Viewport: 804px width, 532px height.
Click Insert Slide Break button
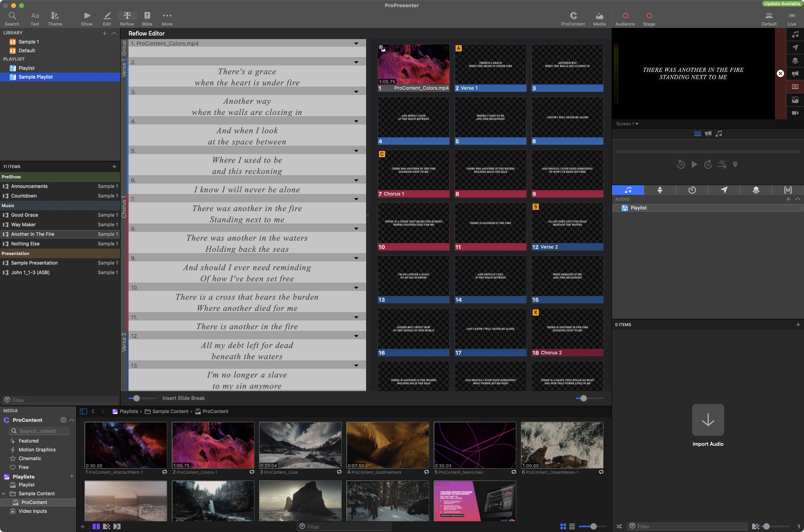pos(184,398)
